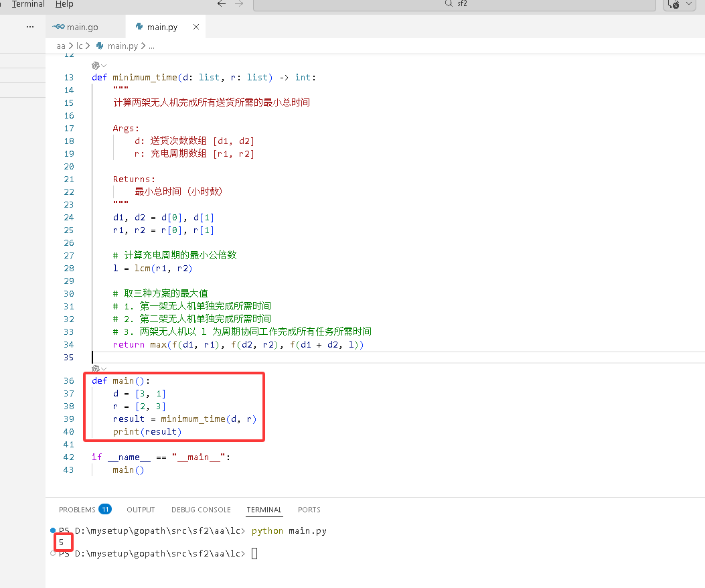Click the terminal prompt cursor
This screenshot has width=705, height=588.
[254, 553]
